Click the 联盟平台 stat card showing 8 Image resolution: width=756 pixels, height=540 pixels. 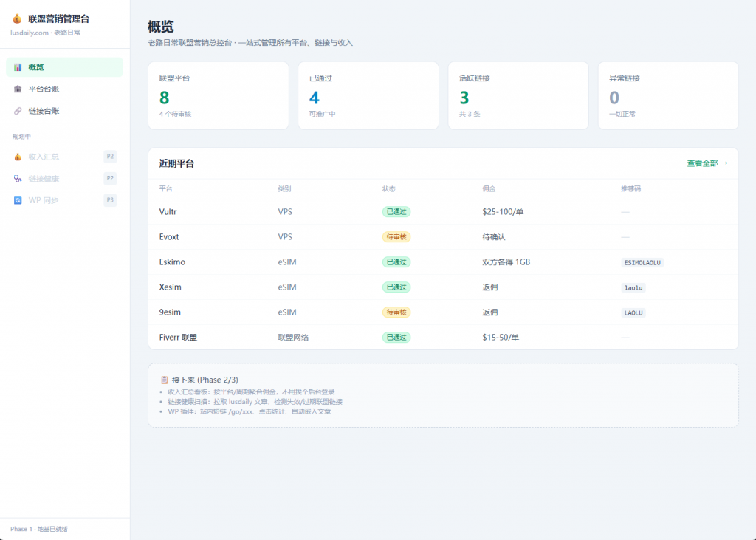click(x=219, y=95)
